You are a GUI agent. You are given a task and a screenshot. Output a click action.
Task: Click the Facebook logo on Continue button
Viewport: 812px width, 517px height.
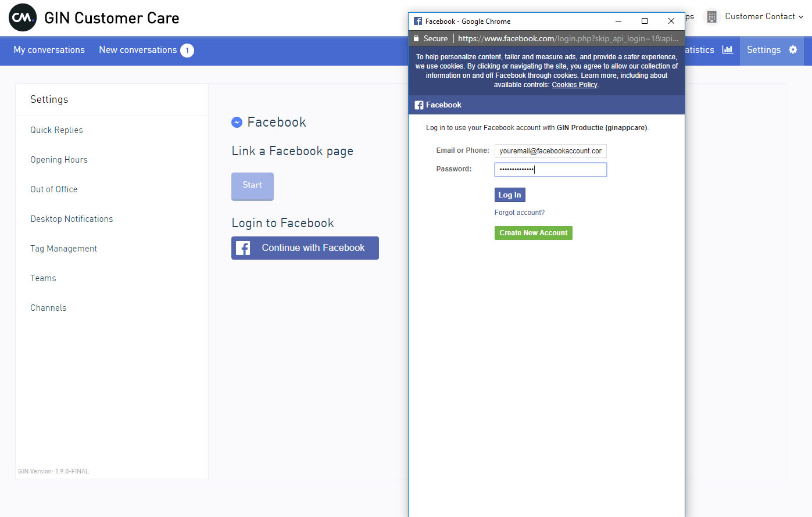[243, 248]
